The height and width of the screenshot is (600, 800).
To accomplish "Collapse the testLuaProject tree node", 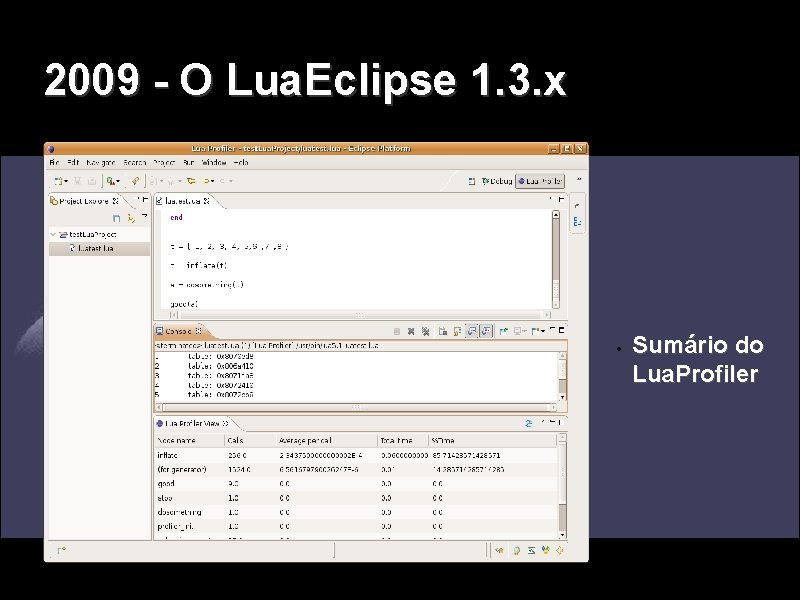I will click(x=53, y=235).
